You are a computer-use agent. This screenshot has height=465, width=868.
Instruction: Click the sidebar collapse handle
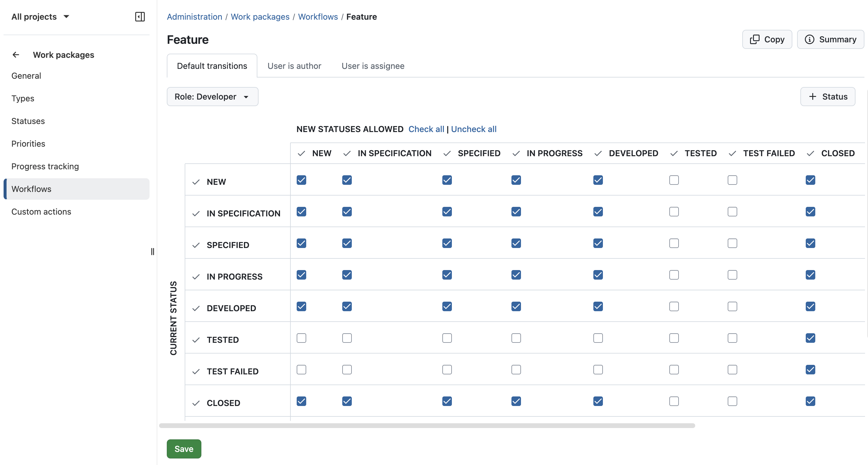[x=153, y=252]
